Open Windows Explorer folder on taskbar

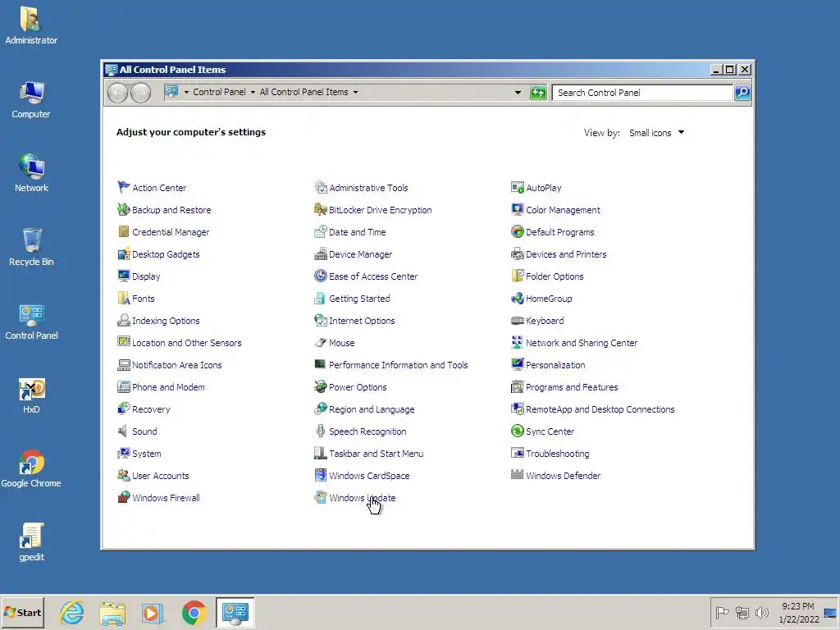(x=112, y=613)
